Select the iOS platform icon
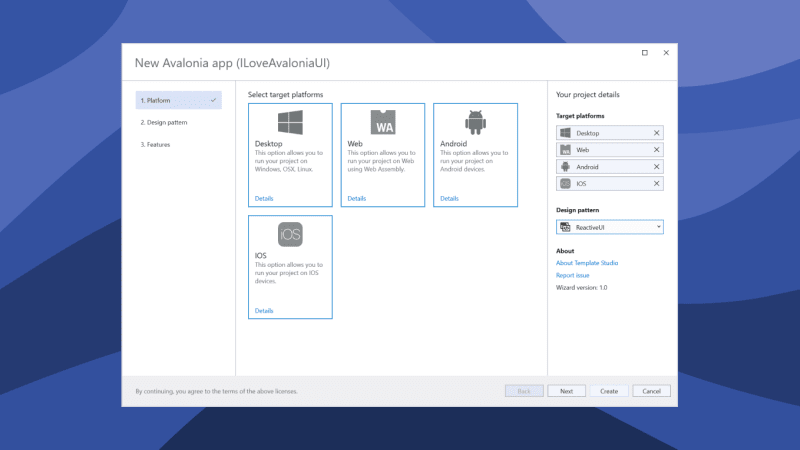The width and height of the screenshot is (800, 450). pos(290,234)
